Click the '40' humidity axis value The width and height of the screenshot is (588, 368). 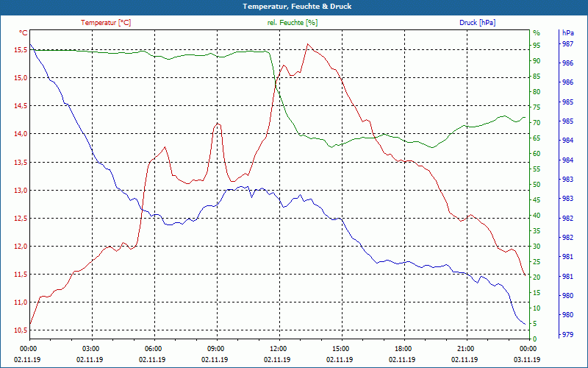[x=537, y=216]
